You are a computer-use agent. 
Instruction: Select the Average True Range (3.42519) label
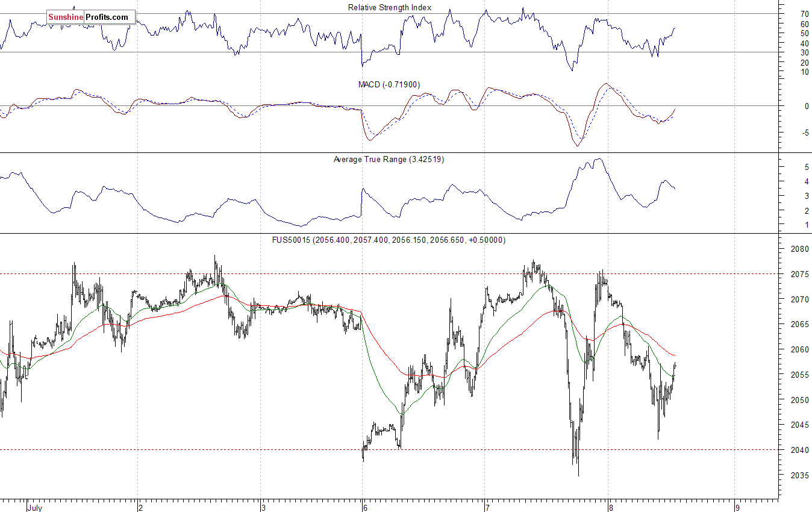pyautogui.click(x=389, y=160)
